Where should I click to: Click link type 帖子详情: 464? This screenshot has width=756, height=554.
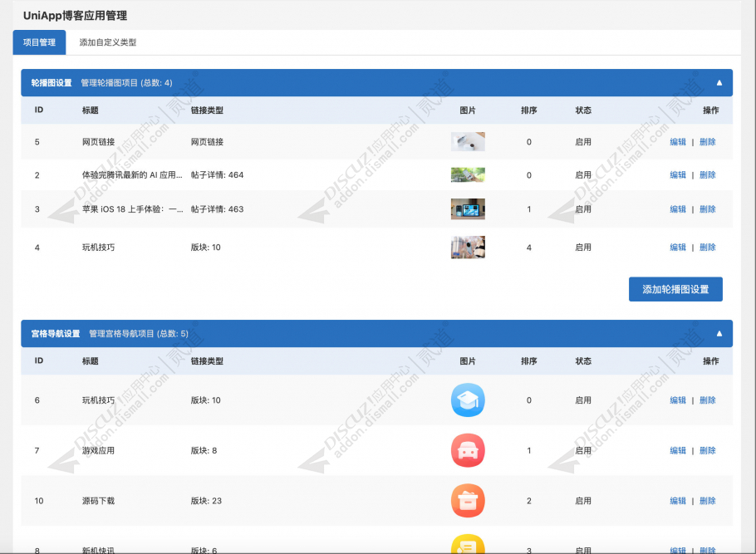click(217, 175)
